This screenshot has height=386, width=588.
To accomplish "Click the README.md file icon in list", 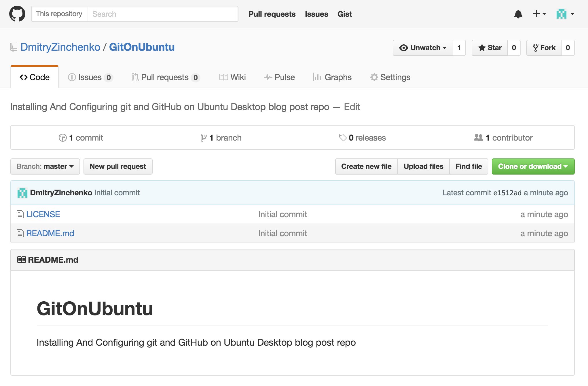I will click(20, 233).
